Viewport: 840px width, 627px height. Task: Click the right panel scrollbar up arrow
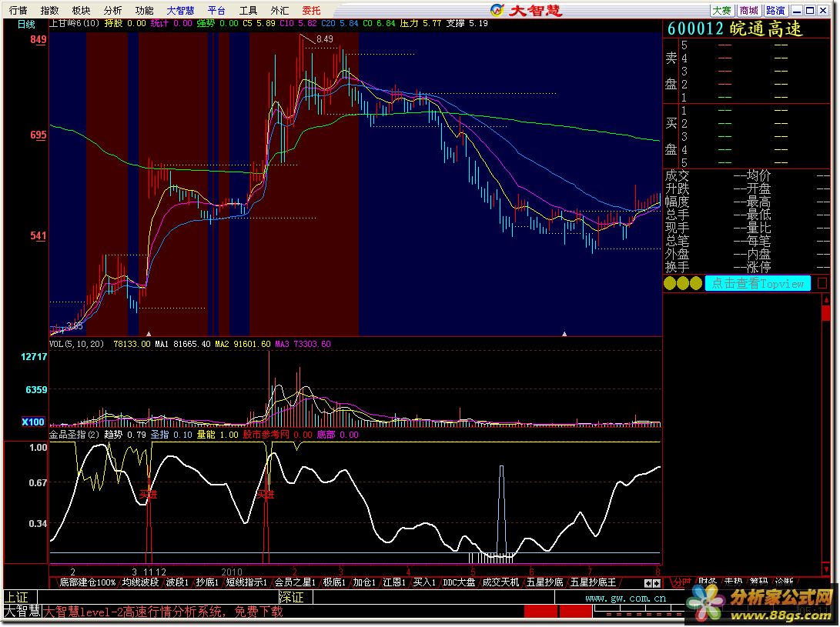point(825,298)
